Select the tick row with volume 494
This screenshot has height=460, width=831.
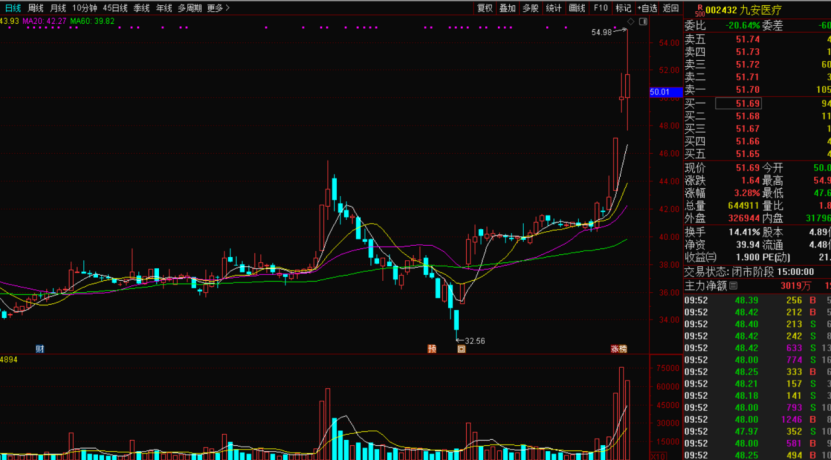pos(758,455)
